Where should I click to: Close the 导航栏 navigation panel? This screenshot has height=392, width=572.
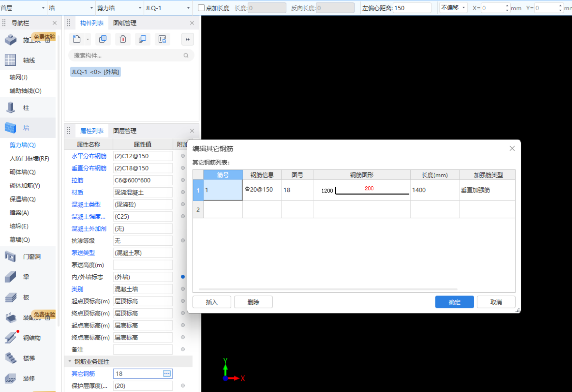click(54, 23)
